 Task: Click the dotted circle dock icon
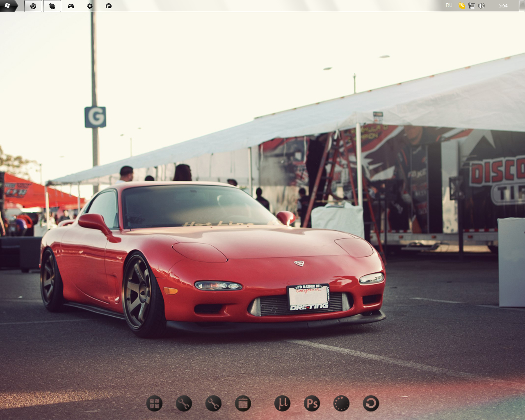click(341, 404)
